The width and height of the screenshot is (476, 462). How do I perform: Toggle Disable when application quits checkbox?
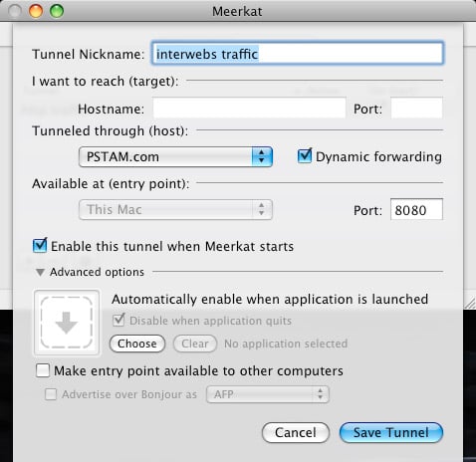[x=119, y=320]
